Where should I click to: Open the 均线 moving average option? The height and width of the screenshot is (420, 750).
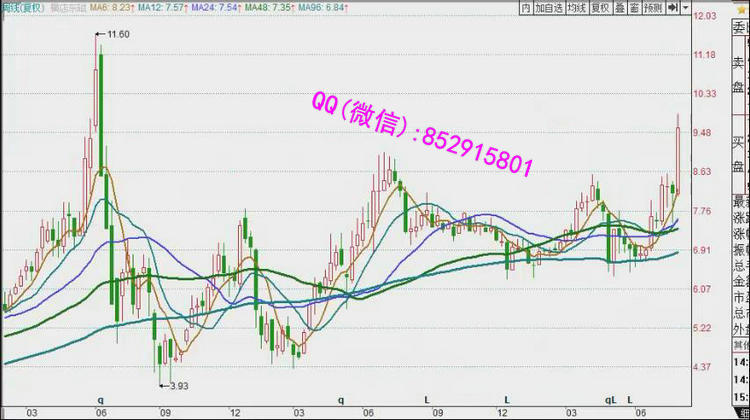click(576, 7)
